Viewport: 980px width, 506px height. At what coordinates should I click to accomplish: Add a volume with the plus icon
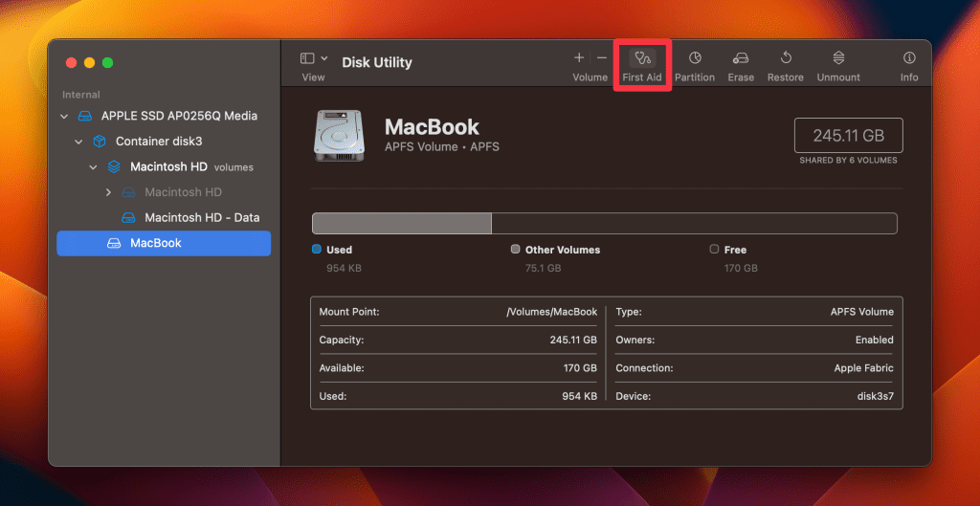tap(579, 58)
